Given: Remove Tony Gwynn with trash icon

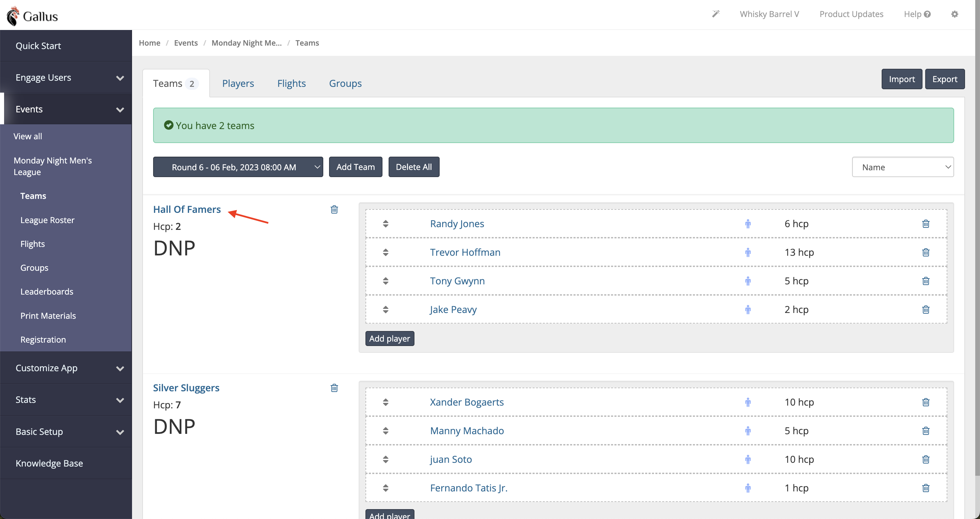Looking at the screenshot, I should pyautogui.click(x=926, y=281).
